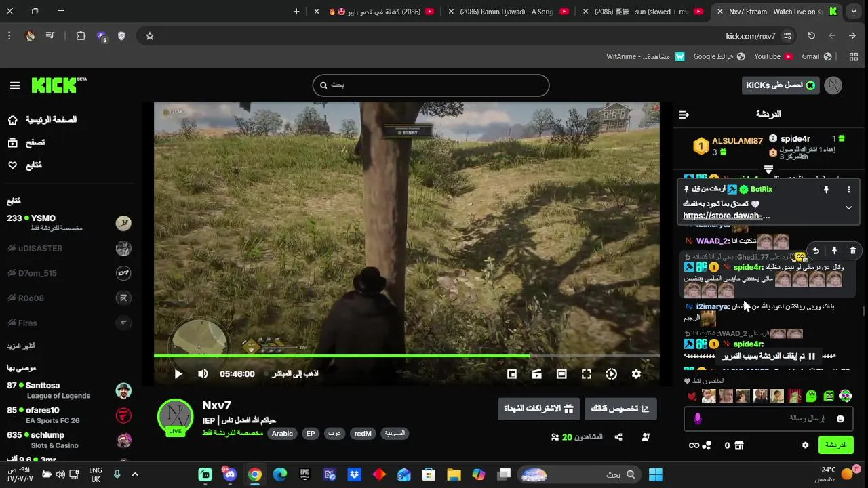Open uDISASTER followed channel
The width and height of the screenshot is (868, 488).
(68, 249)
